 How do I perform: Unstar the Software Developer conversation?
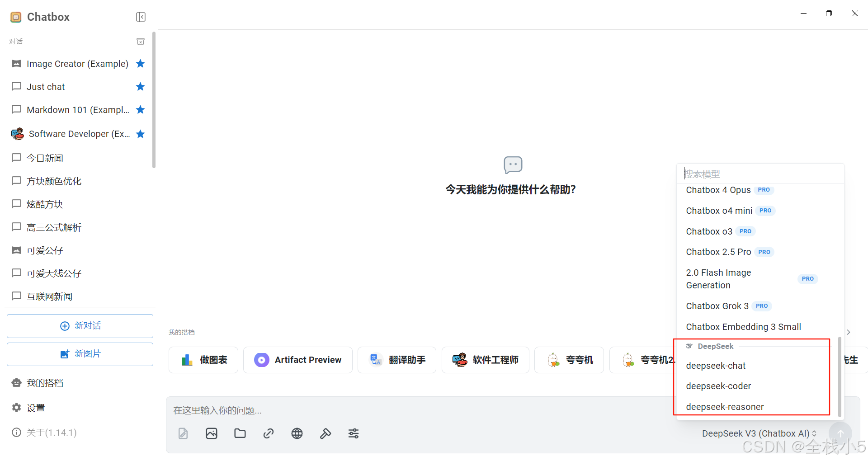pyautogui.click(x=141, y=134)
